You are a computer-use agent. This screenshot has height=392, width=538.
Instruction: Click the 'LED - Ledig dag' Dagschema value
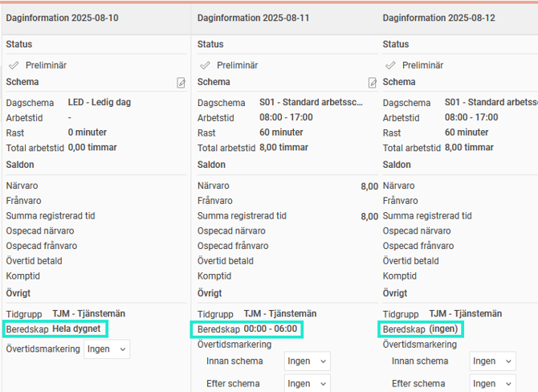pyautogui.click(x=99, y=103)
